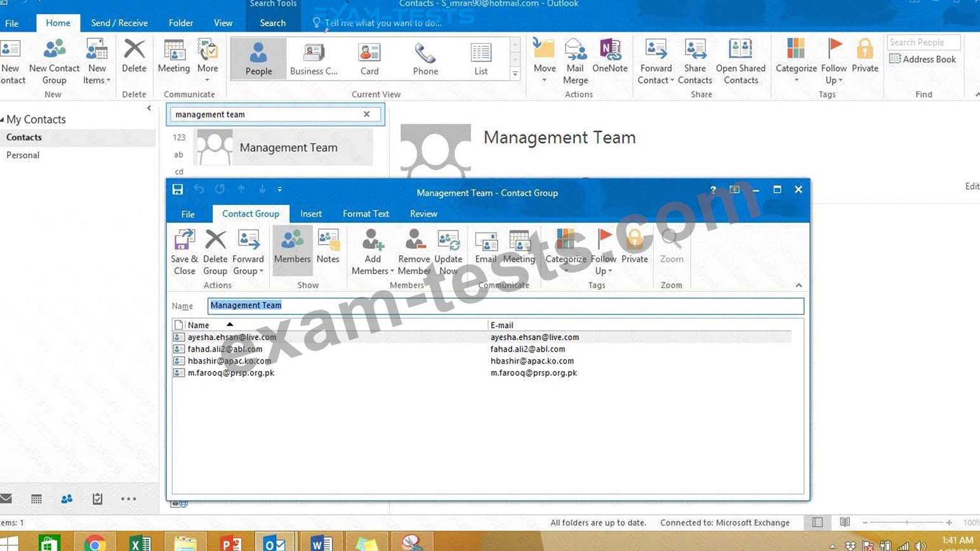980x551 pixels.
Task: Select Business Card view
Action: pos(314,58)
